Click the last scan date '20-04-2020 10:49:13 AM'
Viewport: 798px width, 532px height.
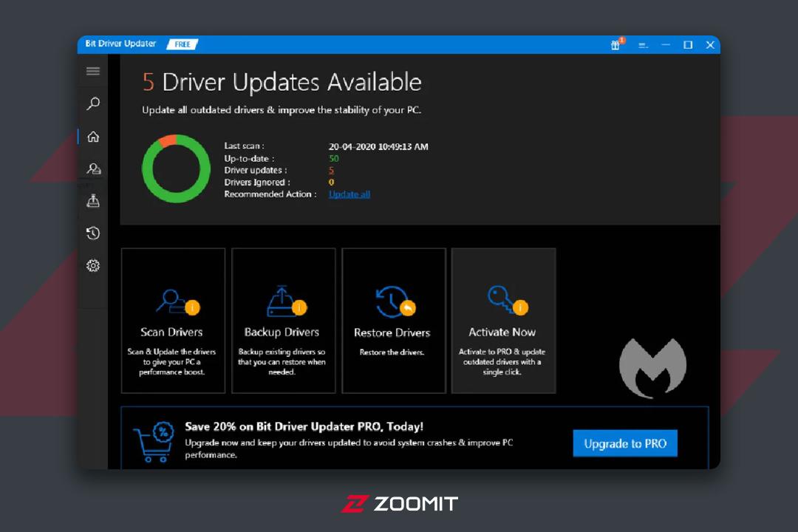click(x=378, y=146)
